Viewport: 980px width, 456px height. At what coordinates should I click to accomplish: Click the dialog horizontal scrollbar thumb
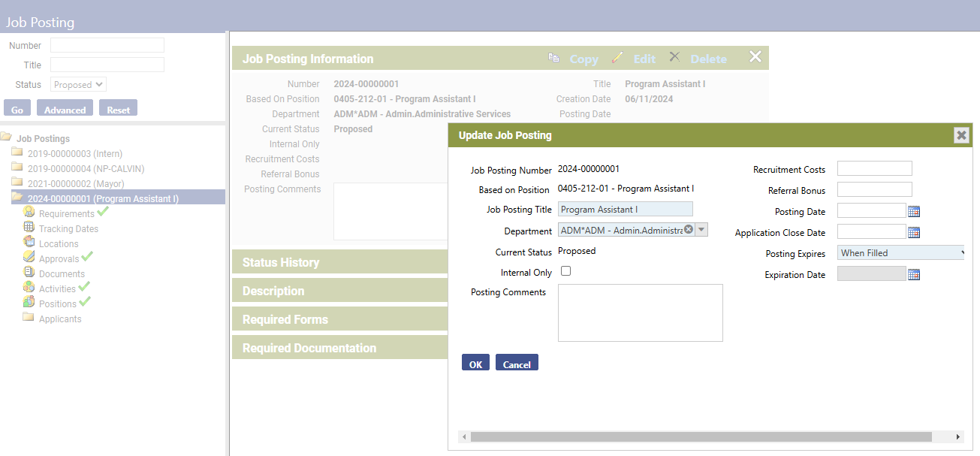tap(701, 436)
